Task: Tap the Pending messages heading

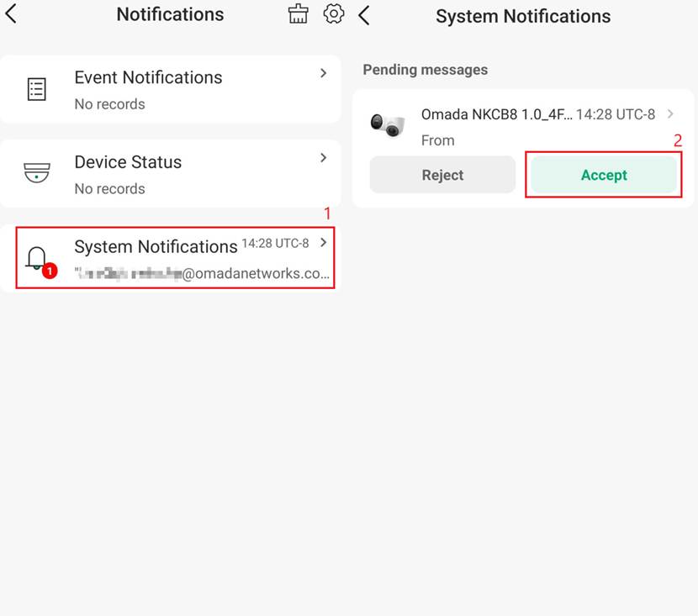Action: (x=426, y=70)
